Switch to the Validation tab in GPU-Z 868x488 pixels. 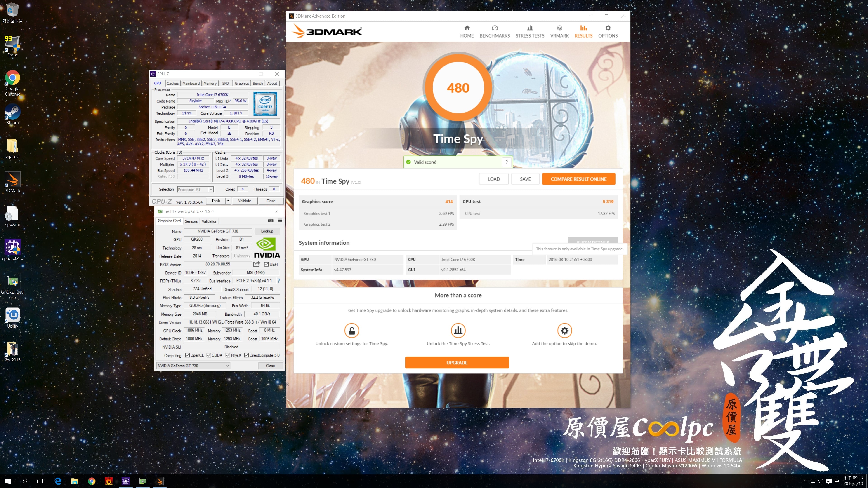tap(209, 221)
